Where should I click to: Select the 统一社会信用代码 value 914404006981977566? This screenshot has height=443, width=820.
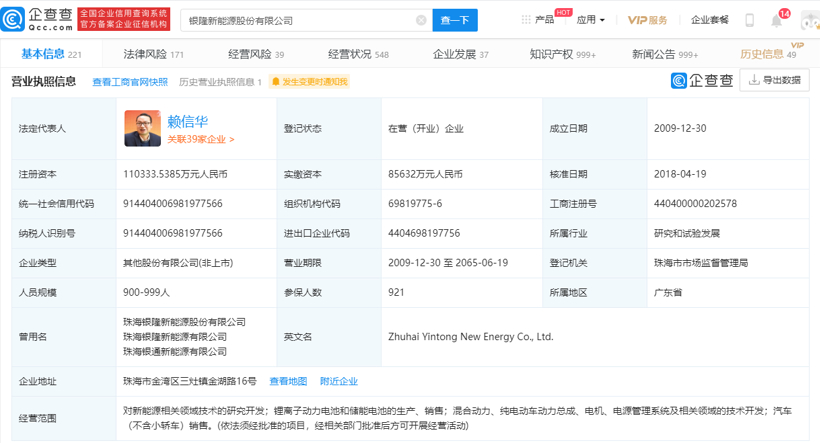click(x=173, y=203)
